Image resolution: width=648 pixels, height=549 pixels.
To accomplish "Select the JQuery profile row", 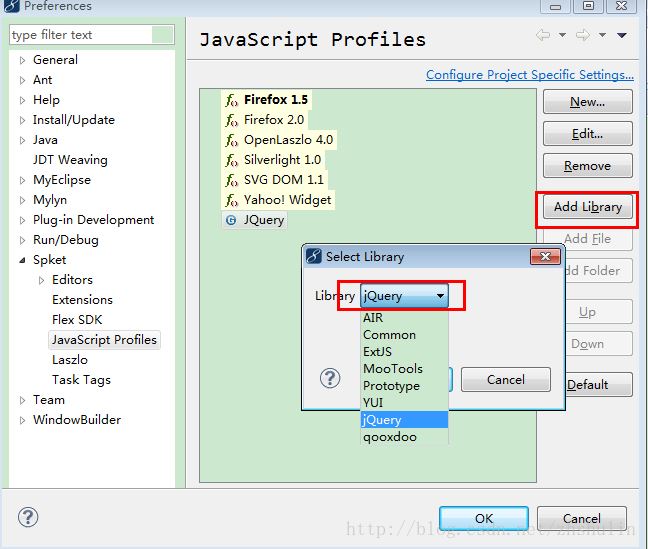I will (254, 220).
